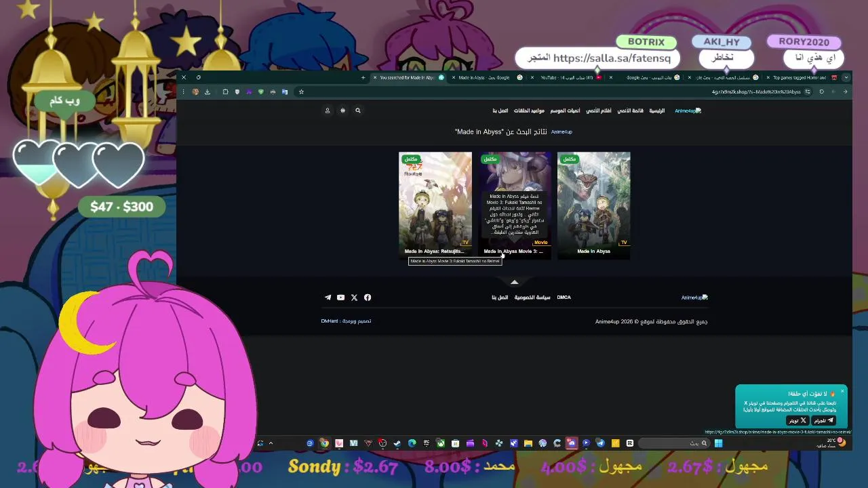Screen dimensions: 868x488
Task: Open the Windows Start button
Action: 718,443
